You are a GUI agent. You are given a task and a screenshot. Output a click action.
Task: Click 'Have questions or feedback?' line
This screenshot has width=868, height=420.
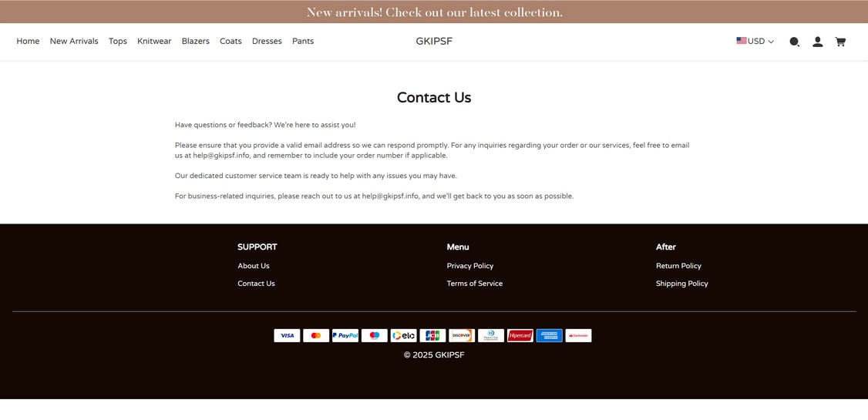click(x=265, y=125)
